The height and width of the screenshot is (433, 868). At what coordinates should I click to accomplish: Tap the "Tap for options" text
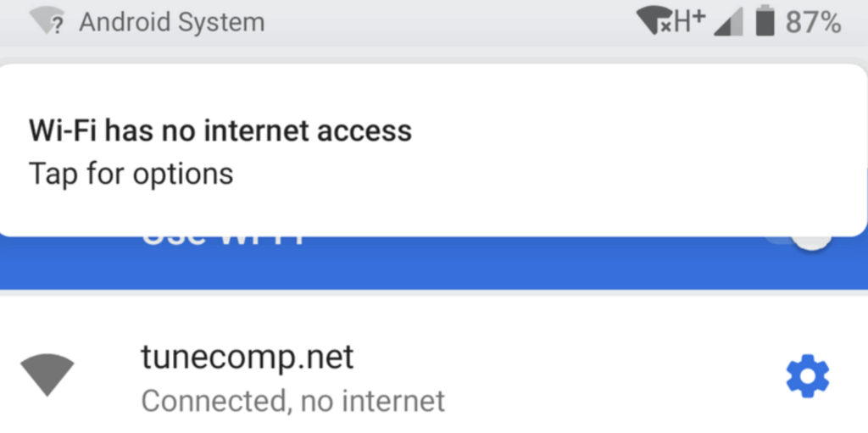(131, 174)
